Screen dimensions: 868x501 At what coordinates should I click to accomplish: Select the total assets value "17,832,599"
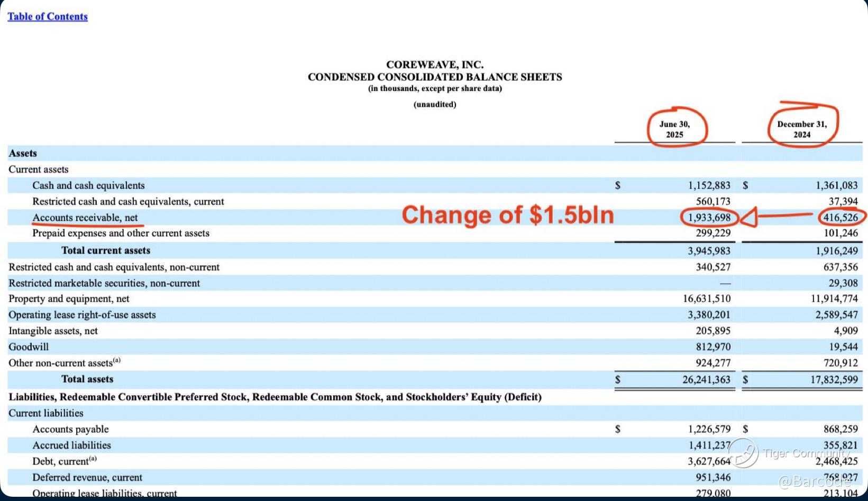pyautogui.click(x=834, y=380)
